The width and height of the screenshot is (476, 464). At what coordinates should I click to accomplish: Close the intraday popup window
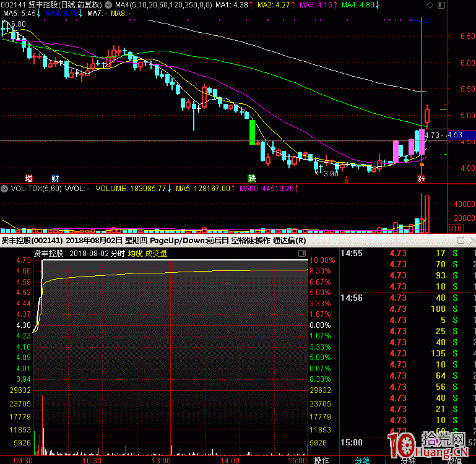coord(472,240)
